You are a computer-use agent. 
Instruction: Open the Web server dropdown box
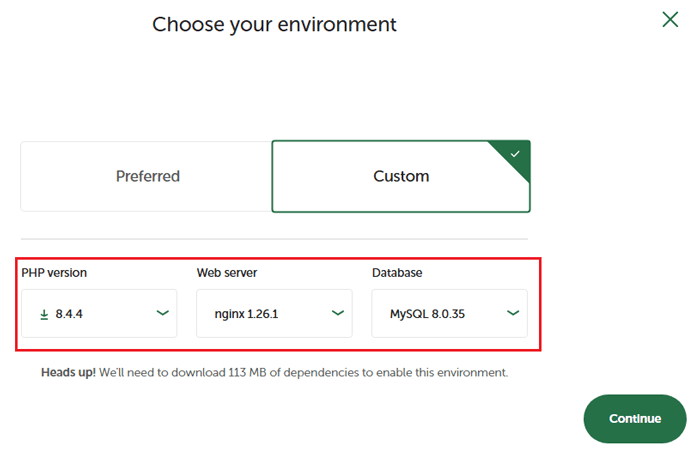(274, 314)
